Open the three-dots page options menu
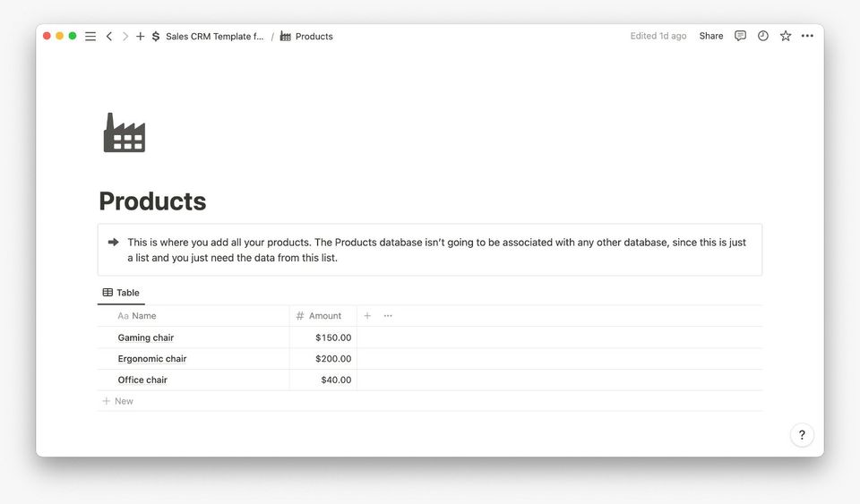This screenshot has height=504, width=860. (x=808, y=36)
